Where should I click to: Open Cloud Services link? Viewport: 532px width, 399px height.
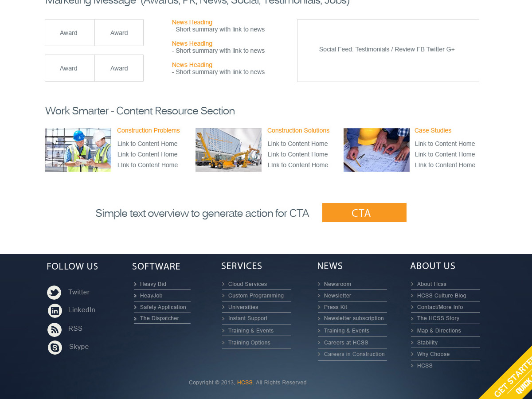point(247,284)
